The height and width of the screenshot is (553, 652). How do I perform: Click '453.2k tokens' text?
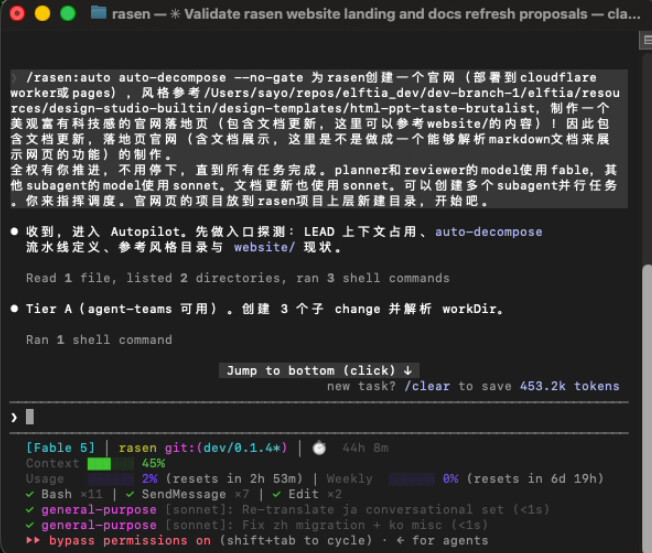[570, 386]
